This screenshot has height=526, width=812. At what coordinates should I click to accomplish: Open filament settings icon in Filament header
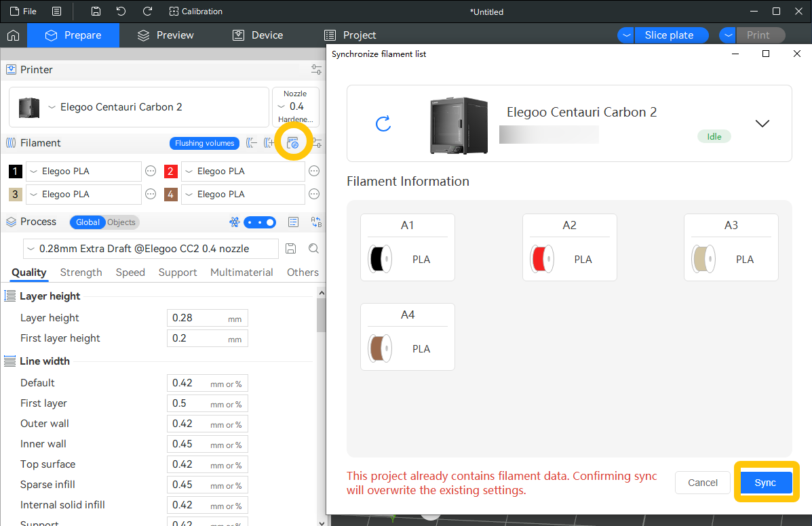(x=316, y=143)
